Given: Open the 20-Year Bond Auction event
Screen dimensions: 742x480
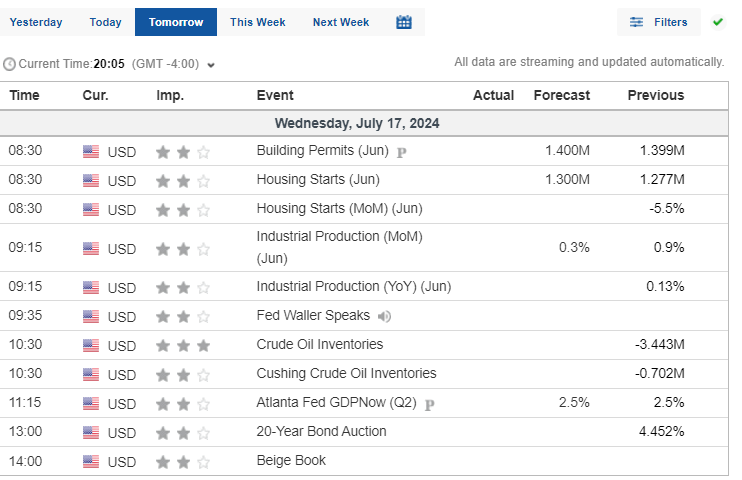Looking at the screenshot, I should pos(321,431).
